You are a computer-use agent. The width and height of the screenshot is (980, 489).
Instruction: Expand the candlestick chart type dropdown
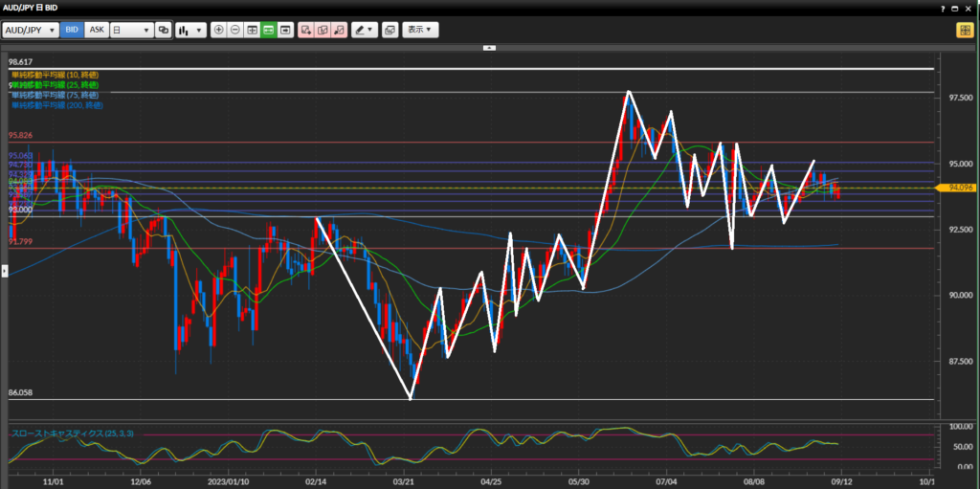tap(190, 30)
